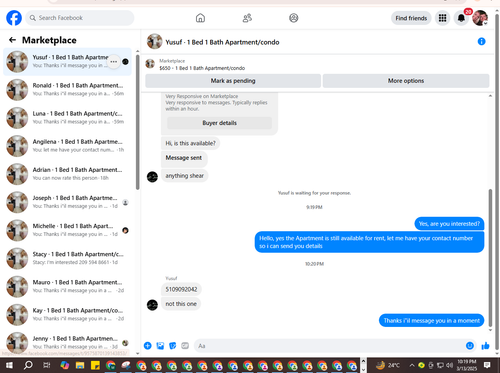This screenshot has width=500, height=373.
Task: Choose a sticker icon in composer
Action: coord(173,346)
